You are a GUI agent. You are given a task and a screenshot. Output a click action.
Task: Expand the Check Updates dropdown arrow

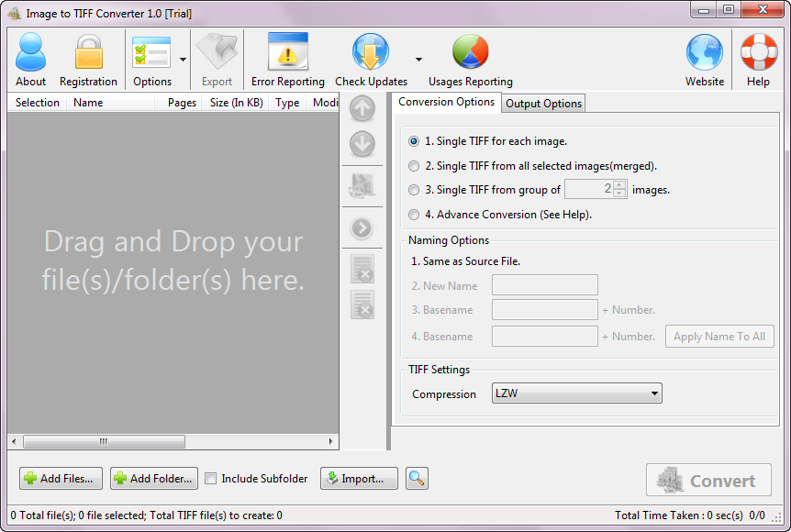[x=418, y=60]
